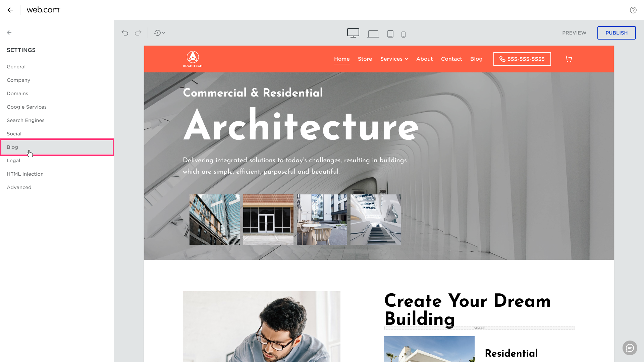Open the help question mark icon

(633, 10)
